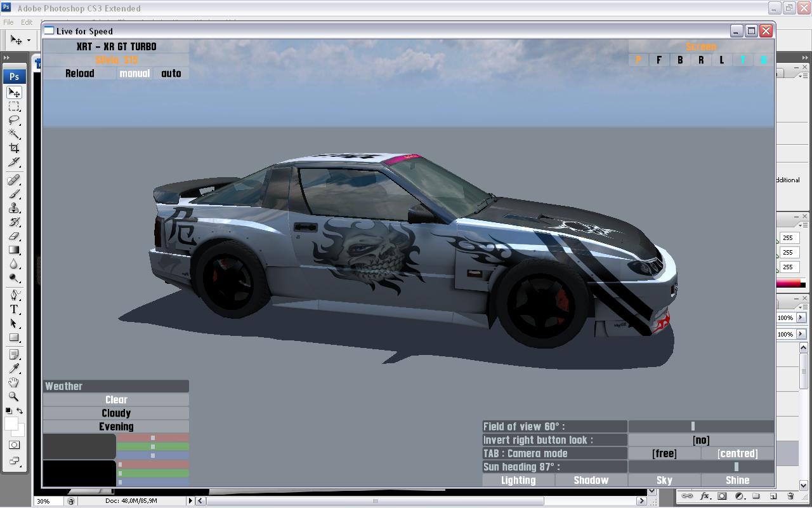This screenshot has width=812, height=508.
Task: Select the Notes tool
Action: [14, 354]
